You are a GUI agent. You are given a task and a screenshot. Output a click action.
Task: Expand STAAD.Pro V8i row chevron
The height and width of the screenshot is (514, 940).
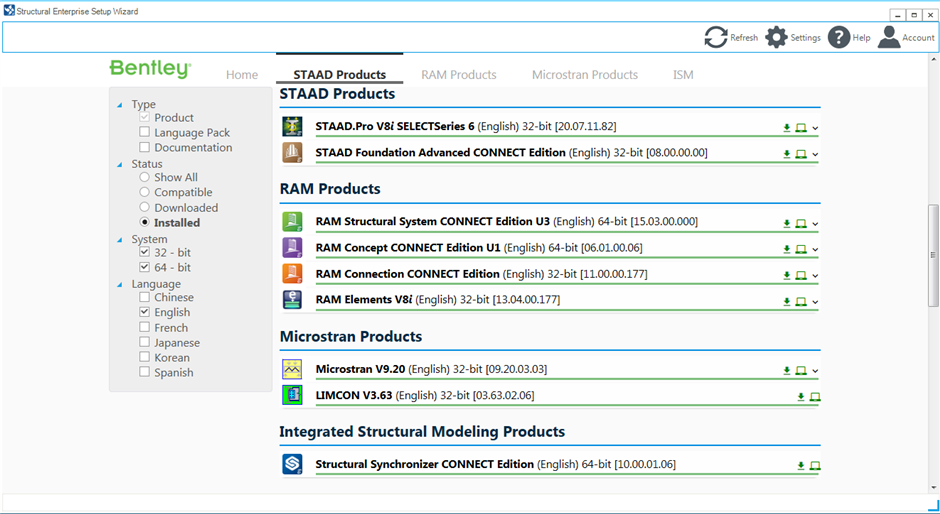tap(815, 128)
